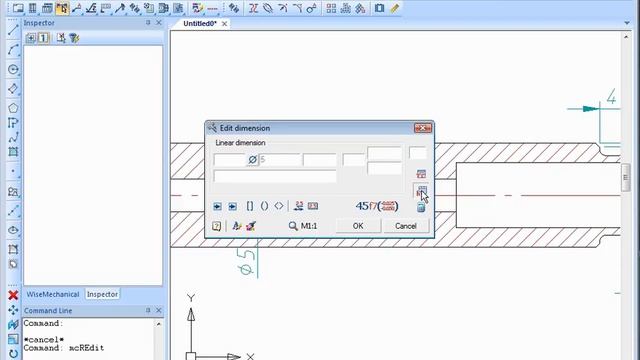Click the filter funnel icon in Inspector
This screenshot has width=640, height=360.
(x=74, y=38)
